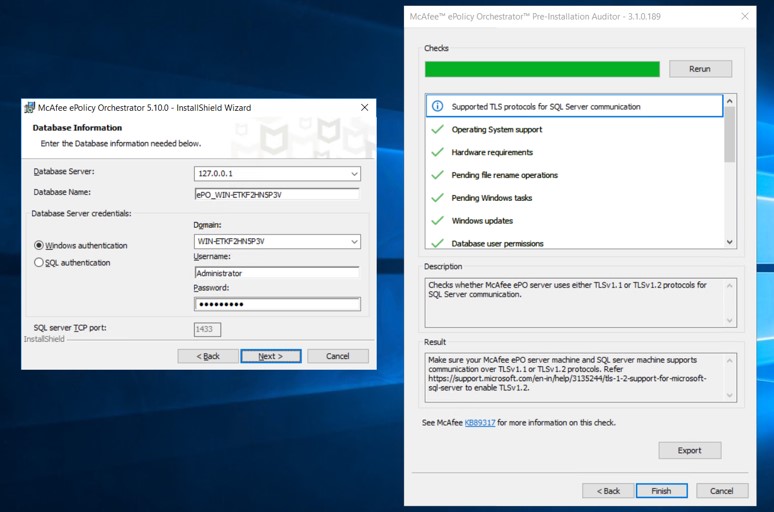Select the Supported TLS protocols check row
Screen dimensions: 774x512
coord(574,106)
